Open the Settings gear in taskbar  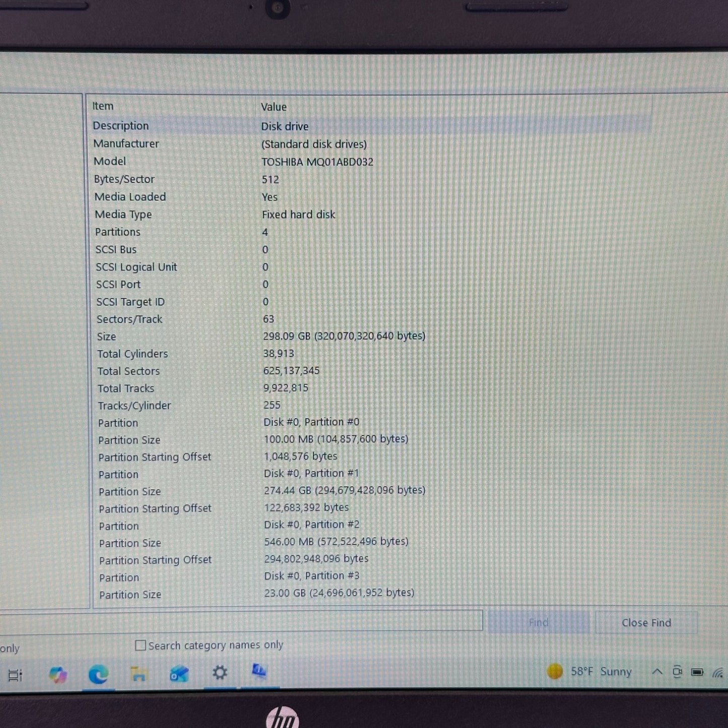tap(220, 673)
